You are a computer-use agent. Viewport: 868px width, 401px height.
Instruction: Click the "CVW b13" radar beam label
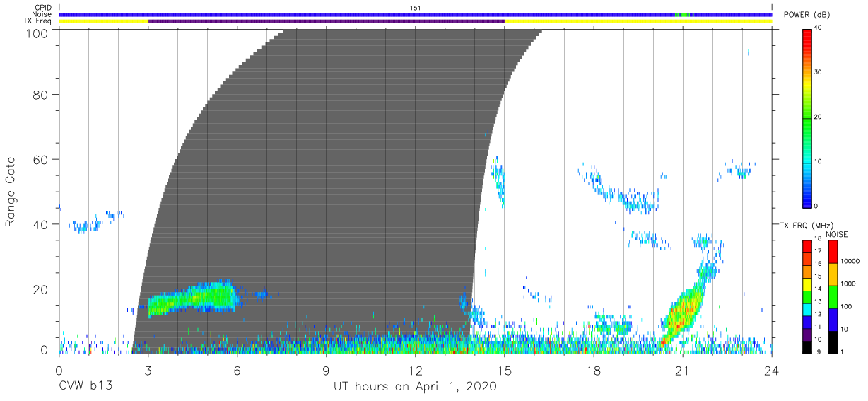[85, 387]
